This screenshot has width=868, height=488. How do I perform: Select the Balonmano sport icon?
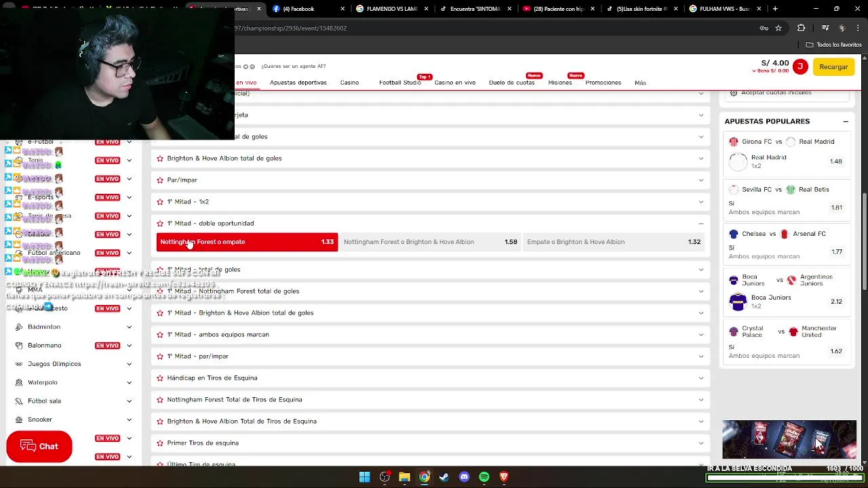tap(19, 346)
